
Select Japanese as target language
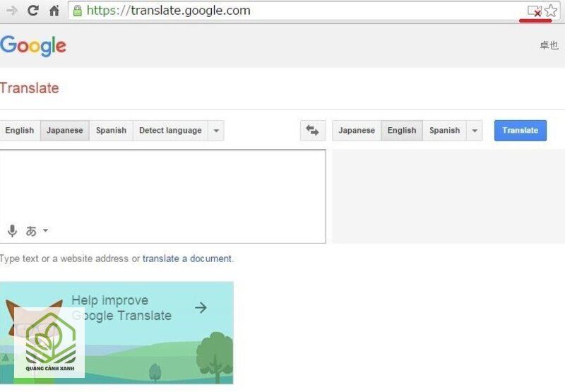tap(357, 131)
